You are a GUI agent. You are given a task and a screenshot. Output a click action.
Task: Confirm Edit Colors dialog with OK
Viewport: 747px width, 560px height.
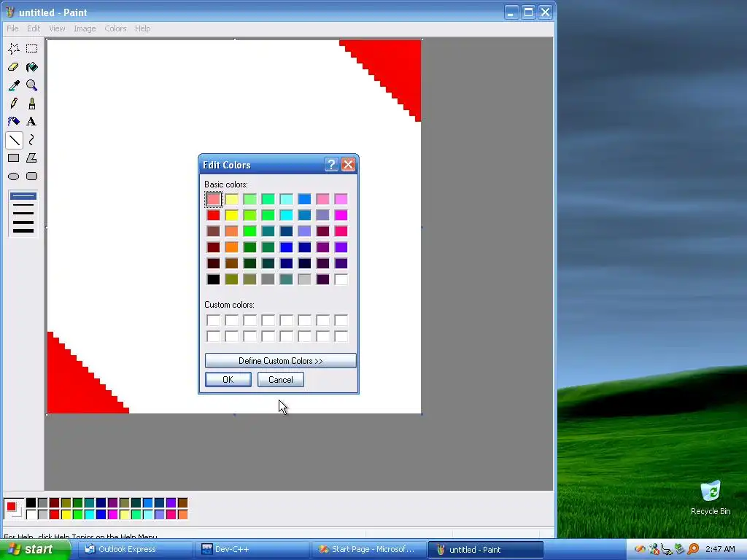click(x=228, y=379)
